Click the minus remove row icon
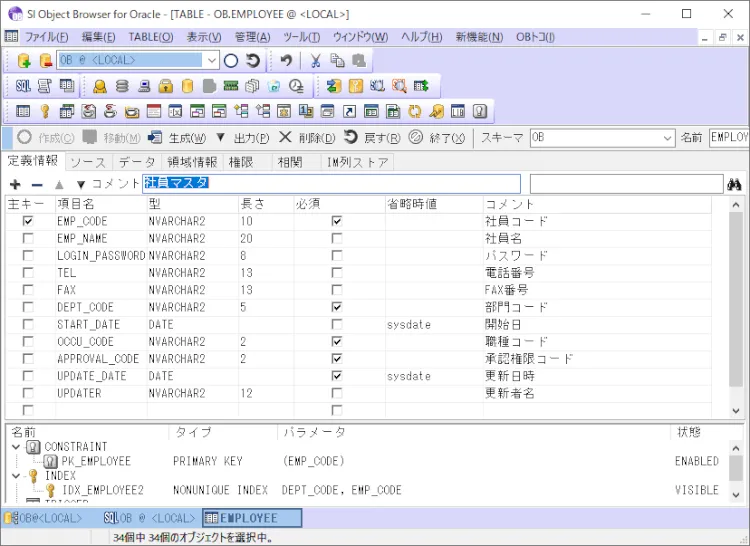This screenshot has width=750, height=546. coord(37,185)
